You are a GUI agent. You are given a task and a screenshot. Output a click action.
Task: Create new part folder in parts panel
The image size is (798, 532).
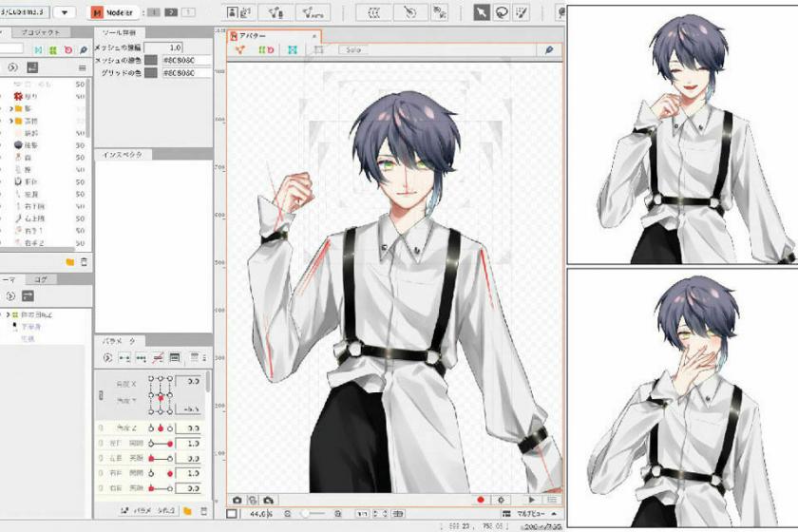(x=70, y=261)
